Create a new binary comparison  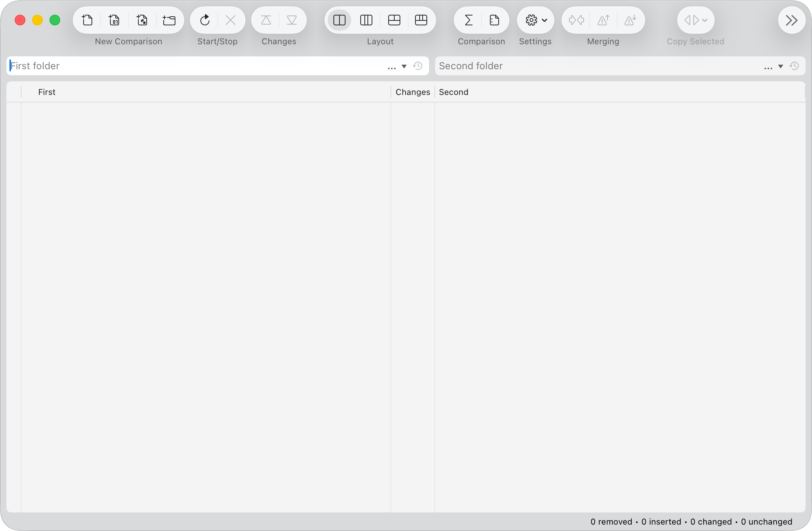click(114, 20)
